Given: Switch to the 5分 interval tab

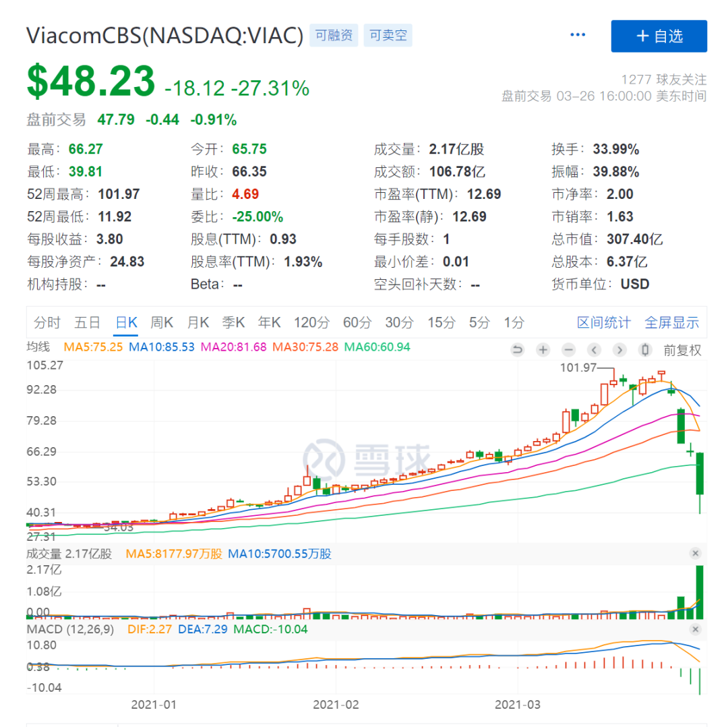Looking at the screenshot, I should [x=479, y=322].
